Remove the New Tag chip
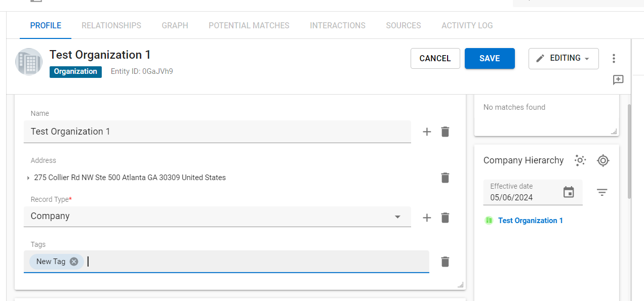644x301 pixels. [74, 262]
